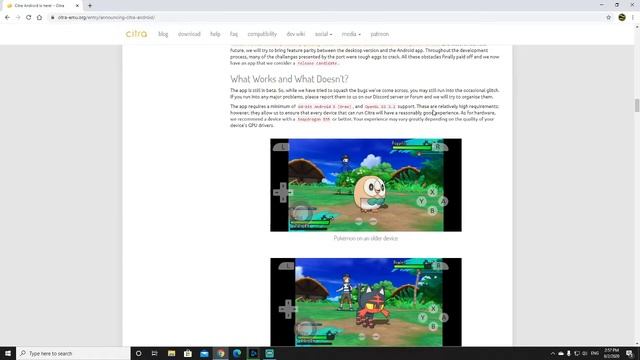The image size is (640, 360).
Task: Open the Rowlet battle screenshot image
Action: tap(366, 185)
